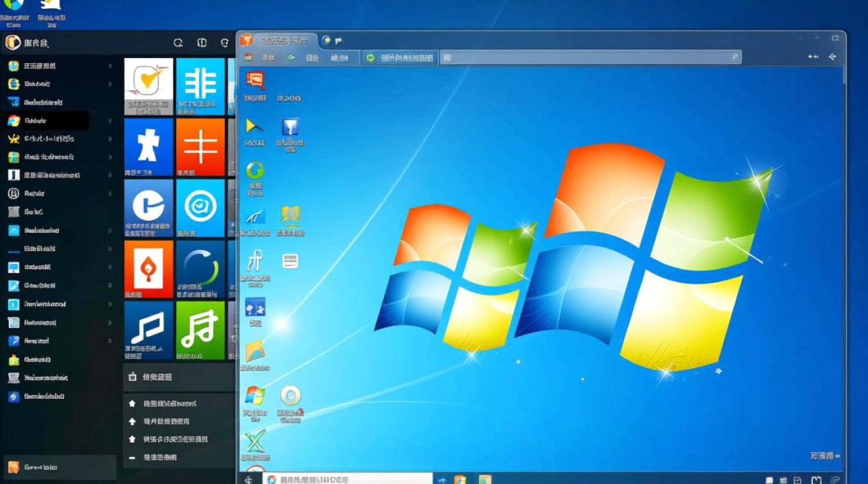Click the start button in the window's taskbar
The height and width of the screenshot is (484, 868).
pos(249,479)
